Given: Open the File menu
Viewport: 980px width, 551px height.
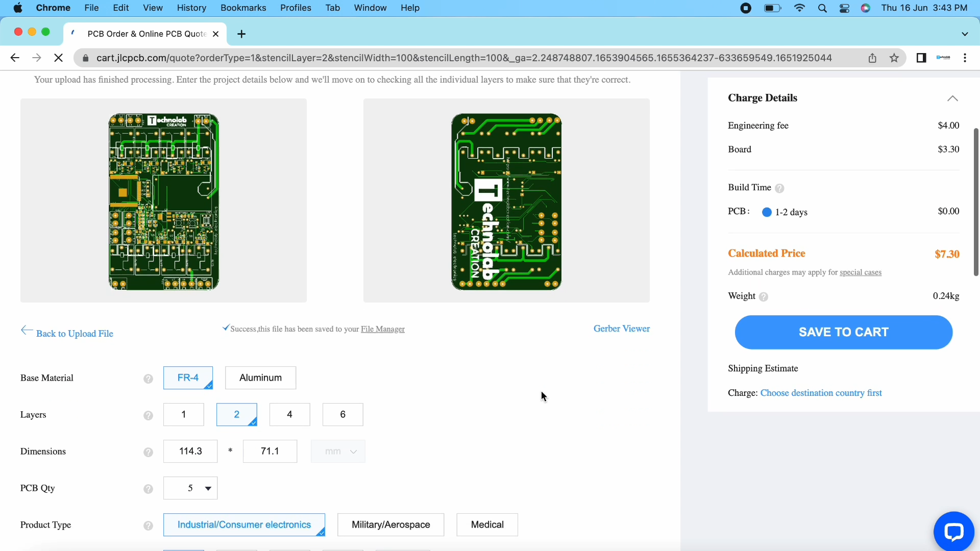Looking at the screenshot, I should (x=91, y=8).
